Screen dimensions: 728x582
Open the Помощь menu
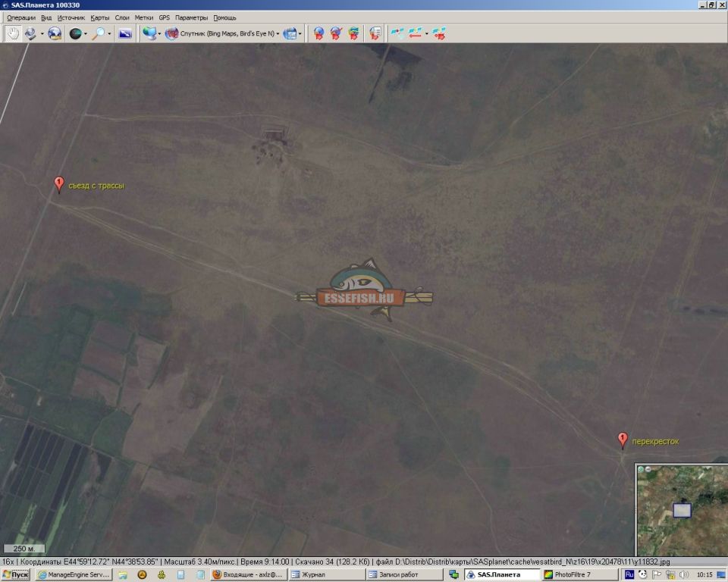(x=224, y=17)
